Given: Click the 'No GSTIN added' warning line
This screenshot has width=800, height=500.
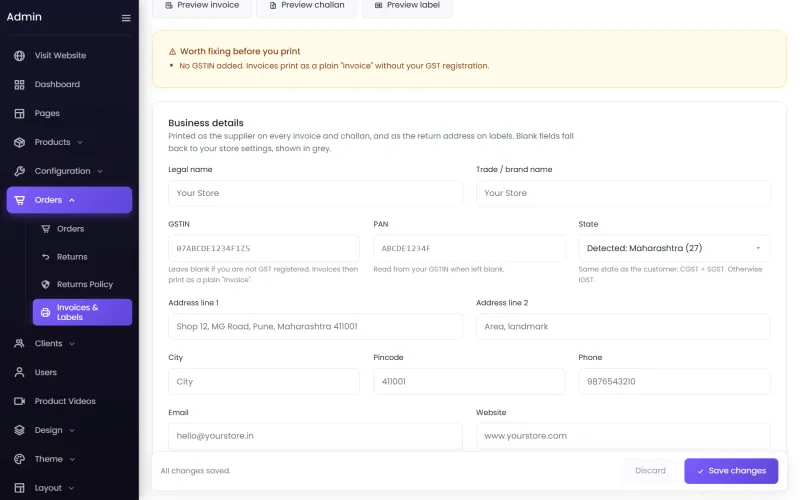Looking at the screenshot, I should click(334, 66).
